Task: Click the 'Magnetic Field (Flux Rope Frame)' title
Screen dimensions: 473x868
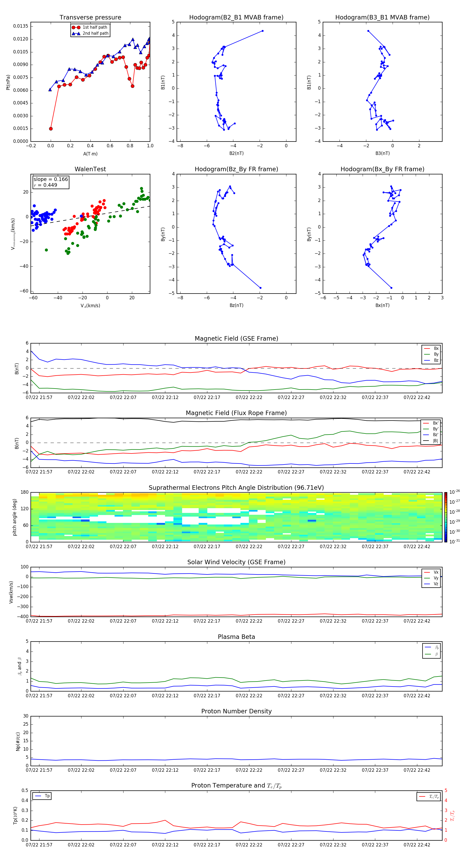Action: [236, 413]
